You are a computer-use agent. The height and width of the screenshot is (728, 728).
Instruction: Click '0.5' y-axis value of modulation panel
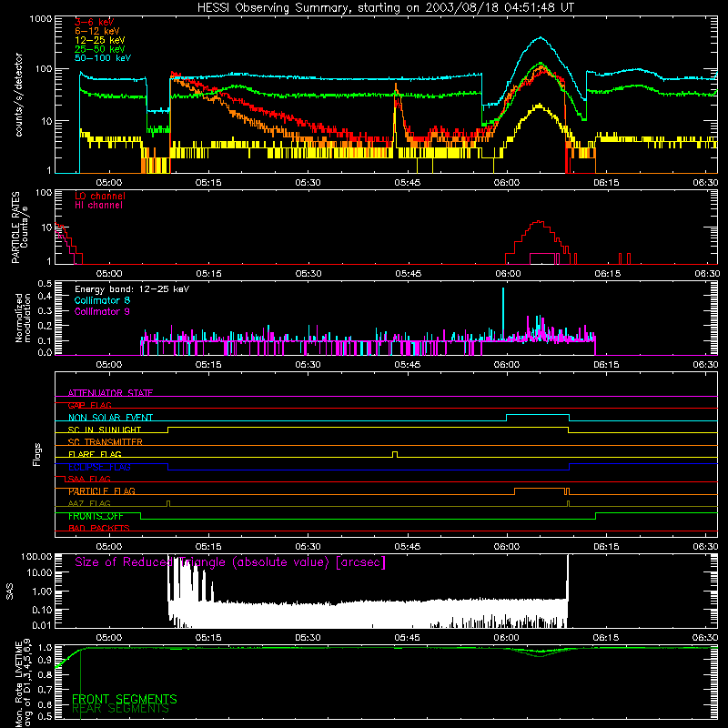pyautogui.click(x=45, y=283)
